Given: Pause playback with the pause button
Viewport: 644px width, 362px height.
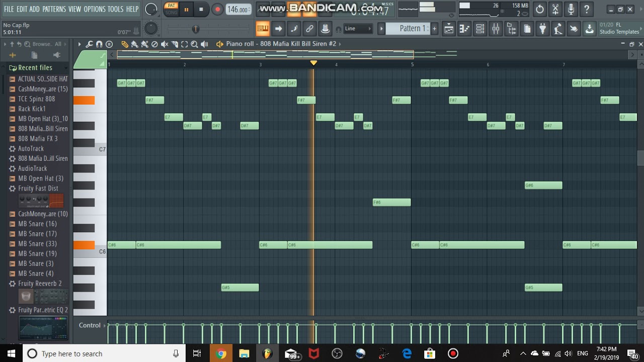Looking at the screenshot, I should tap(186, 9).
